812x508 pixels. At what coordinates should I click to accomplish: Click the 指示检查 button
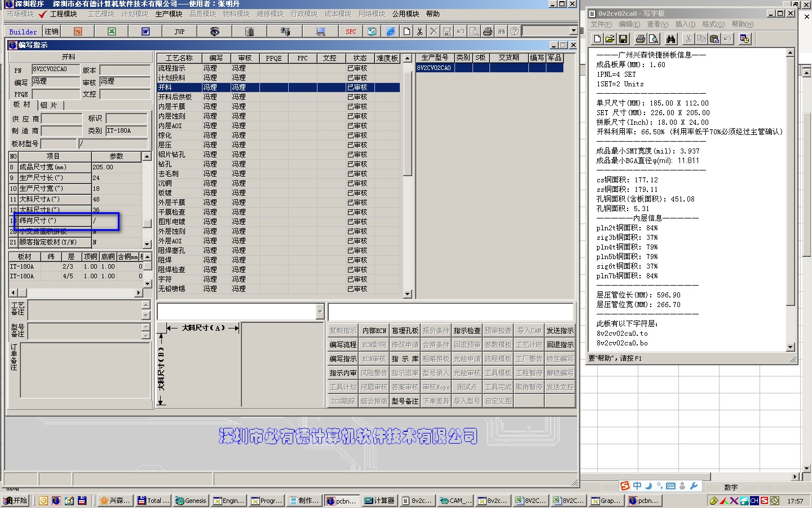pyautogui.click(x=467, y=330)
